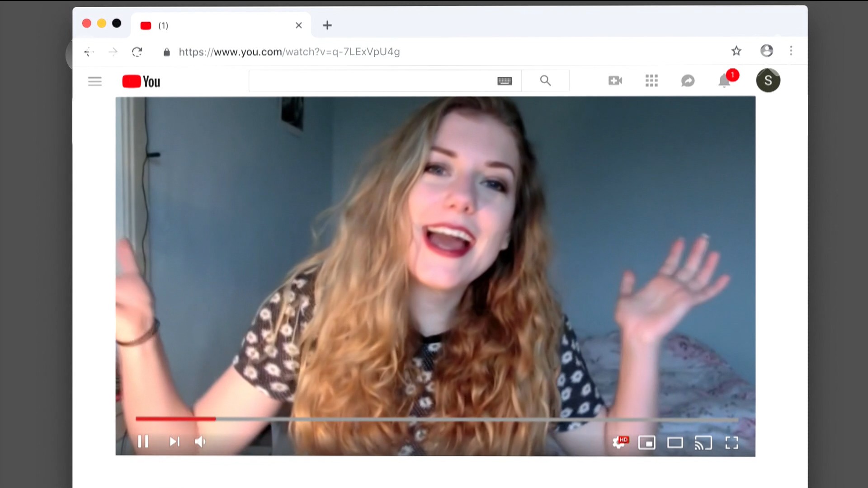Open the on-screen keyboard icon
Screen dimensions: 868x488
point(505,81)
